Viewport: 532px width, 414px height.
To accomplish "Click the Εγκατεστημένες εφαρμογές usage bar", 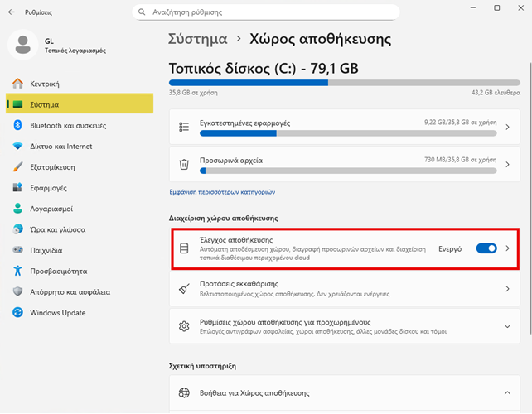I will coord(348,133).
